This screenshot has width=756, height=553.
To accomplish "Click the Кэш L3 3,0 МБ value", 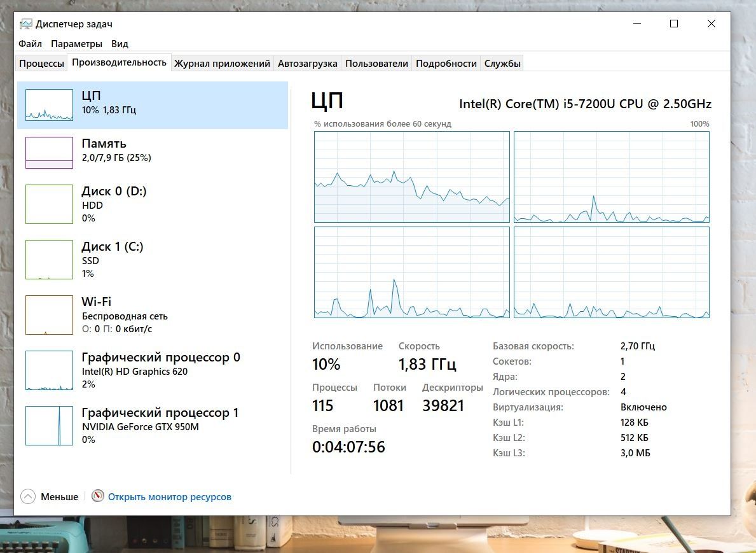I will tap(635, 453).
